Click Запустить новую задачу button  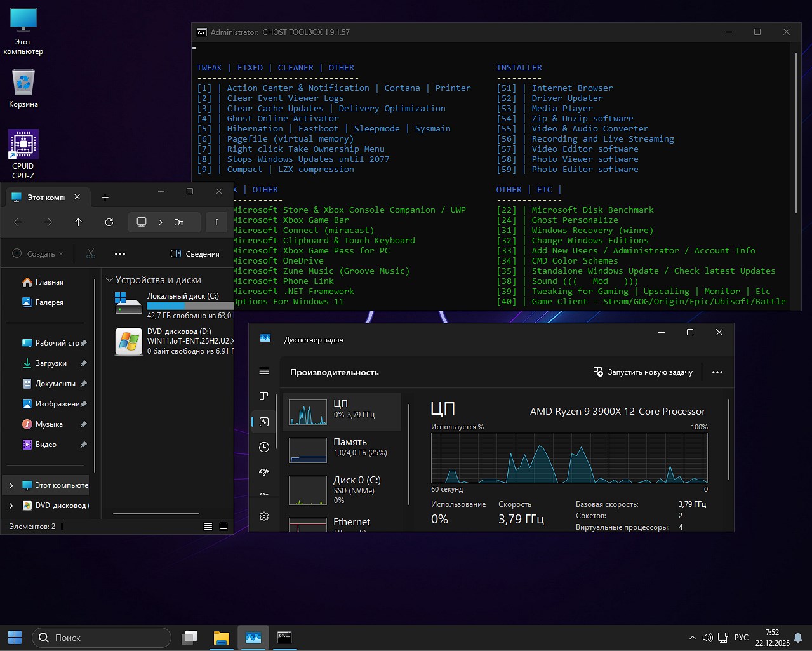point(642,372)
